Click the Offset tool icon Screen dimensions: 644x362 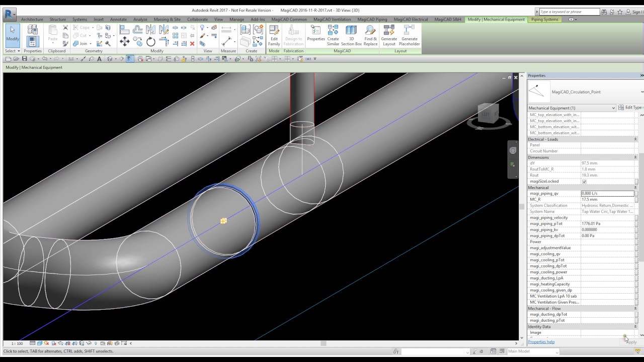[138, 30]
